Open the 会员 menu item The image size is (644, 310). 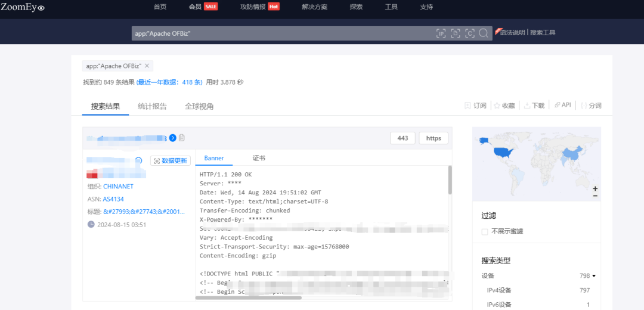coord(195,7)
